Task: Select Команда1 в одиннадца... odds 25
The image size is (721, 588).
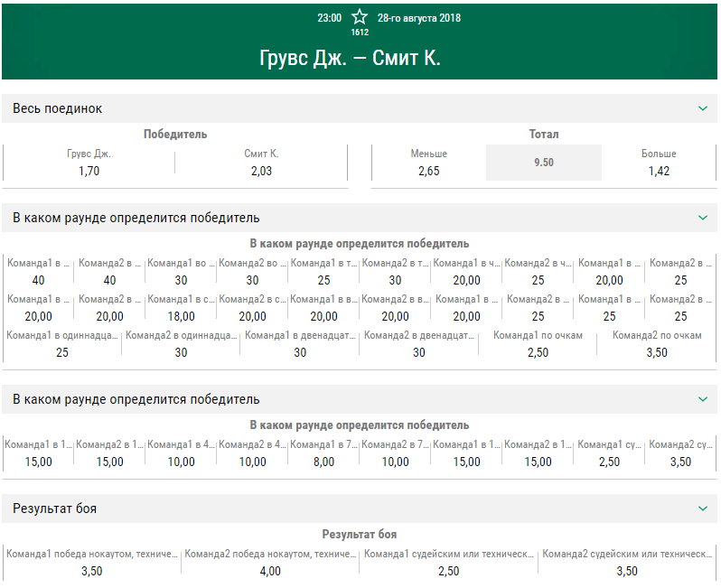Action: coord(62,344)
